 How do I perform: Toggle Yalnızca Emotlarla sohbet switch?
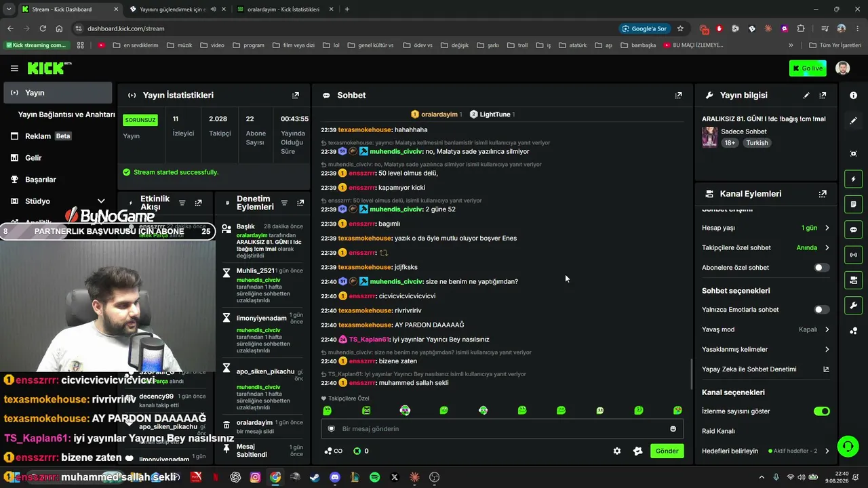821,310
